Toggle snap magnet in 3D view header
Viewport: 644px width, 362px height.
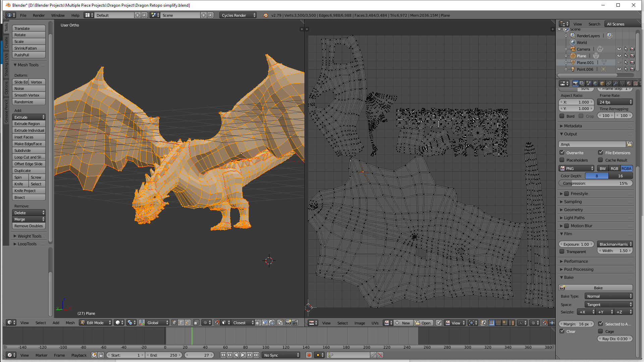[217, 322]
